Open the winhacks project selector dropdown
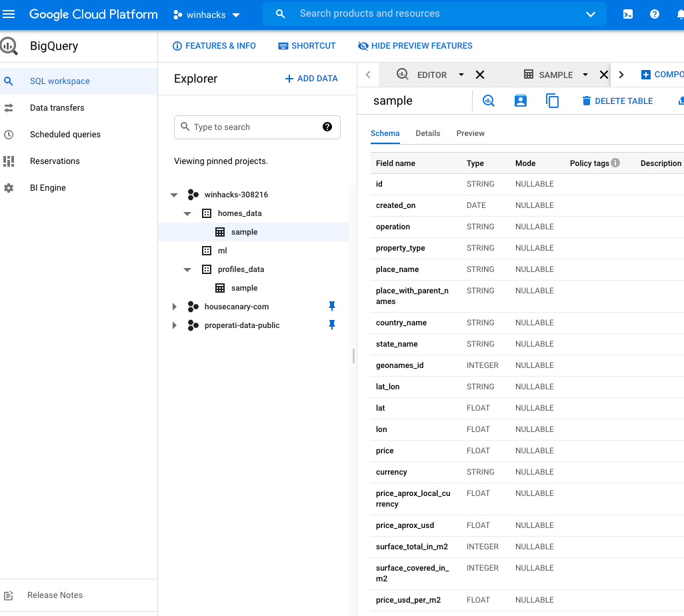684x616 pixels. [207, 15]
